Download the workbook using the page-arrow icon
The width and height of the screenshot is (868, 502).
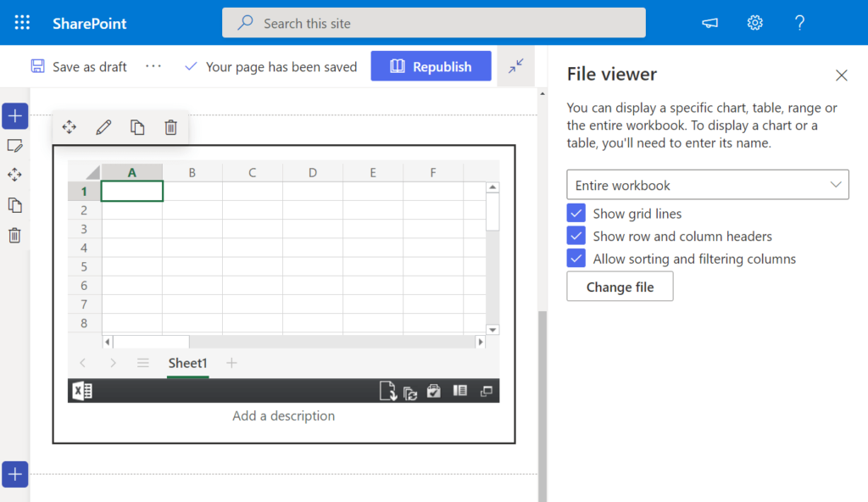[x=388, y=391]
